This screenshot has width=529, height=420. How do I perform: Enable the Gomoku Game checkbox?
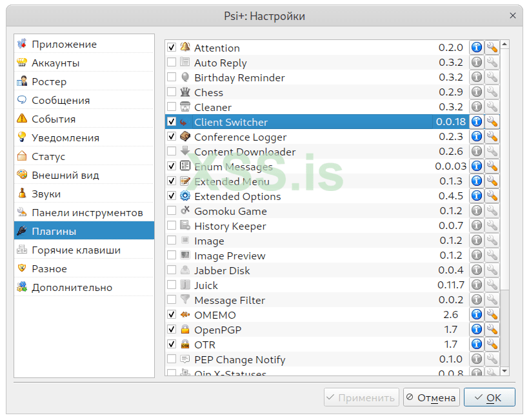point(172,210)
